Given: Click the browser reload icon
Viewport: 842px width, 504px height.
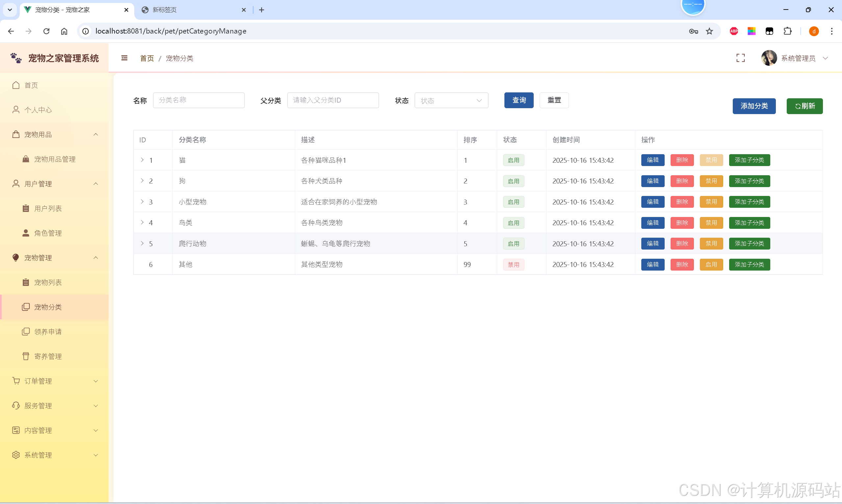Looking at the screenshot, I should pyautogui.click(x=46, y=31).
